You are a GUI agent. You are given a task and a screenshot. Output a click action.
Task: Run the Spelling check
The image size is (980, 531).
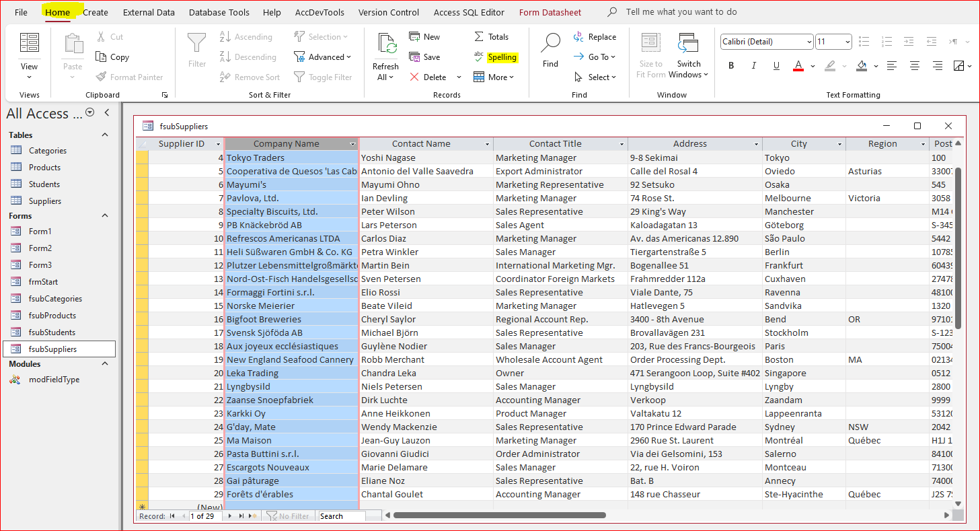tap(496, 57)
